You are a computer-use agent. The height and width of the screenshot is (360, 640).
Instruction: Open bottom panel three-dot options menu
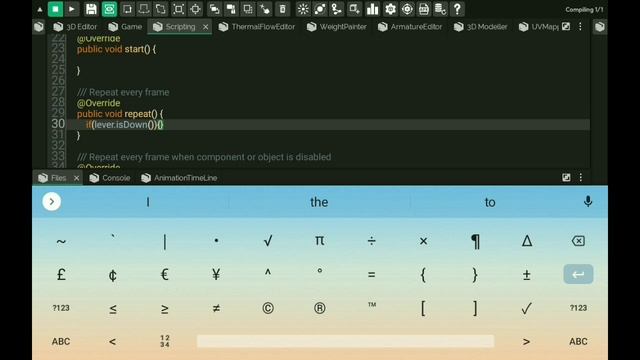click(581, 177)
